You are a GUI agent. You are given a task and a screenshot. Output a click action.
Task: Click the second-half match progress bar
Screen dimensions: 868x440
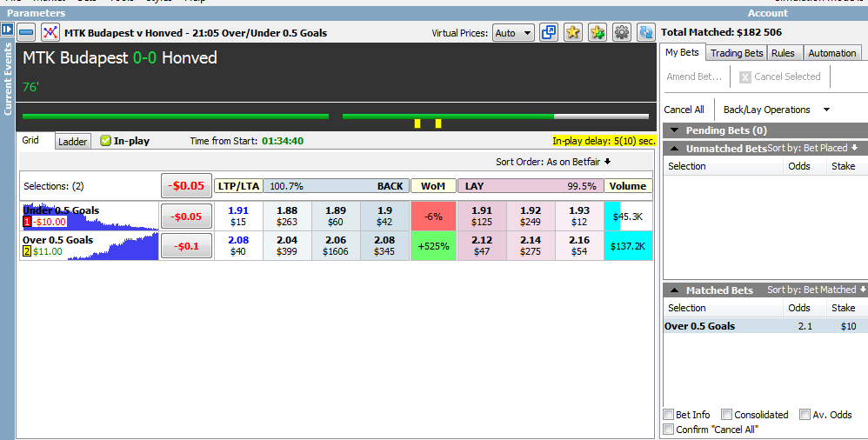point(496,117)
